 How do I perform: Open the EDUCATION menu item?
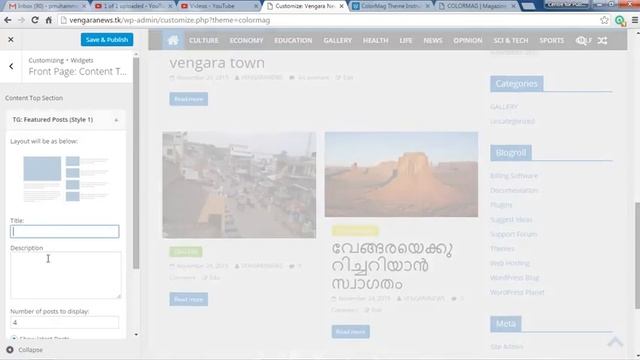pyautogui.click(x=293, y=40)
